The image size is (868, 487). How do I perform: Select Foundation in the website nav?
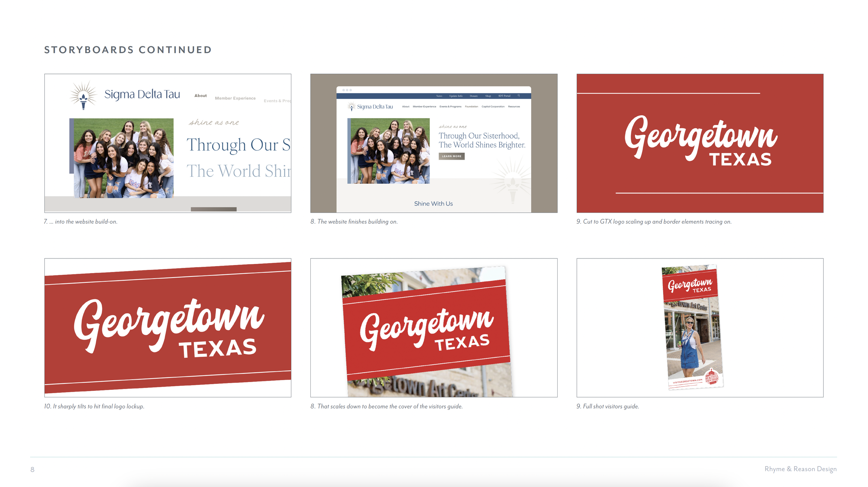(471, 107)
